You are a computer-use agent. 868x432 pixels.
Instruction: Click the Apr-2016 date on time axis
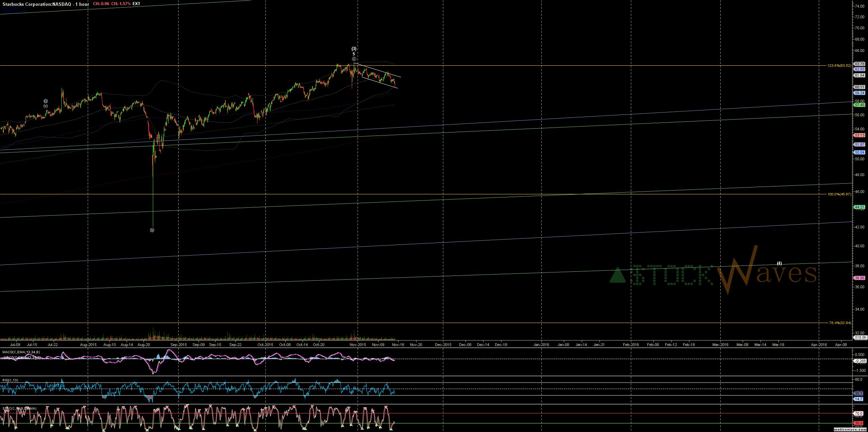[x=819, y=345]
